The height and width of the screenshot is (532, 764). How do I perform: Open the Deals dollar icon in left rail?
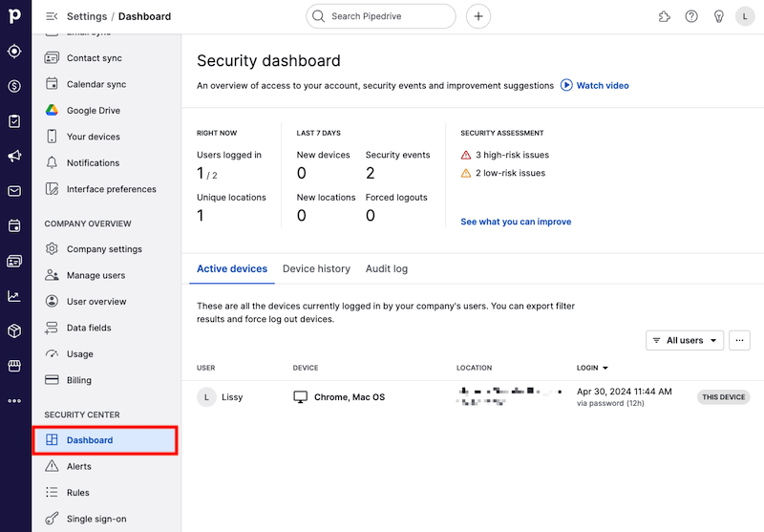(x=14, y=86)
